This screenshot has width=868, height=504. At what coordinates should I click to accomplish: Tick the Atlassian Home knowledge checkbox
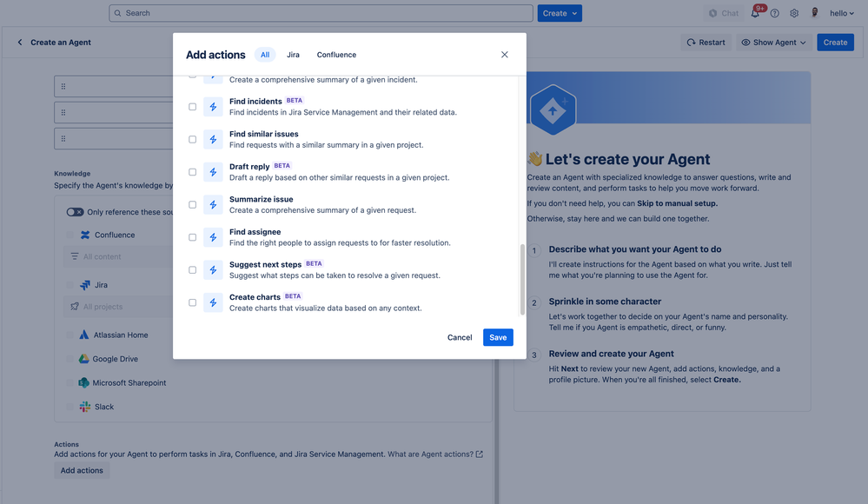(70, 335)
